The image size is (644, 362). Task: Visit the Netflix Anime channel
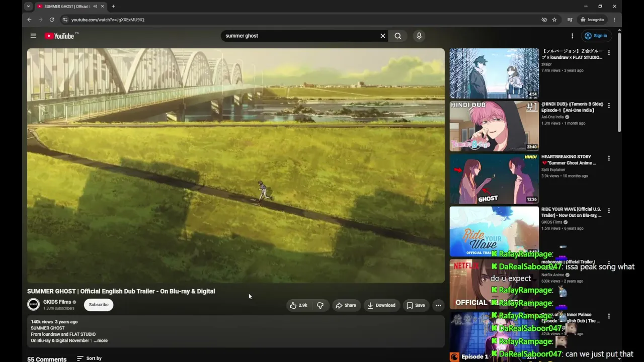tap(553, 275)
